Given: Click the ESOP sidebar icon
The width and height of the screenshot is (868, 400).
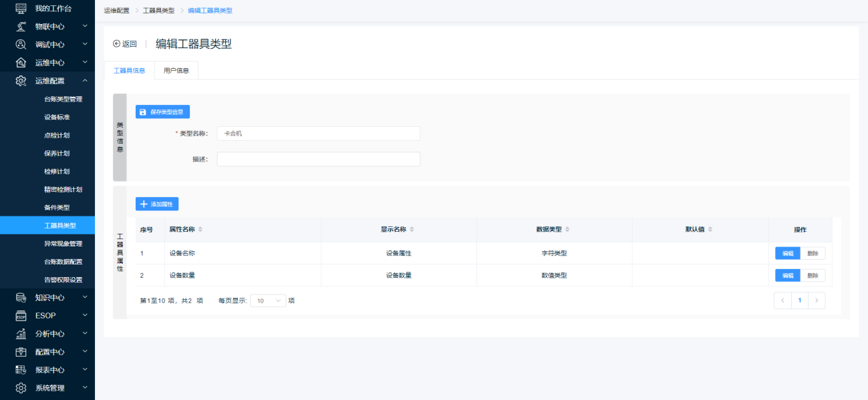Looking at the screenshot, I should click(x=21, y=315).
